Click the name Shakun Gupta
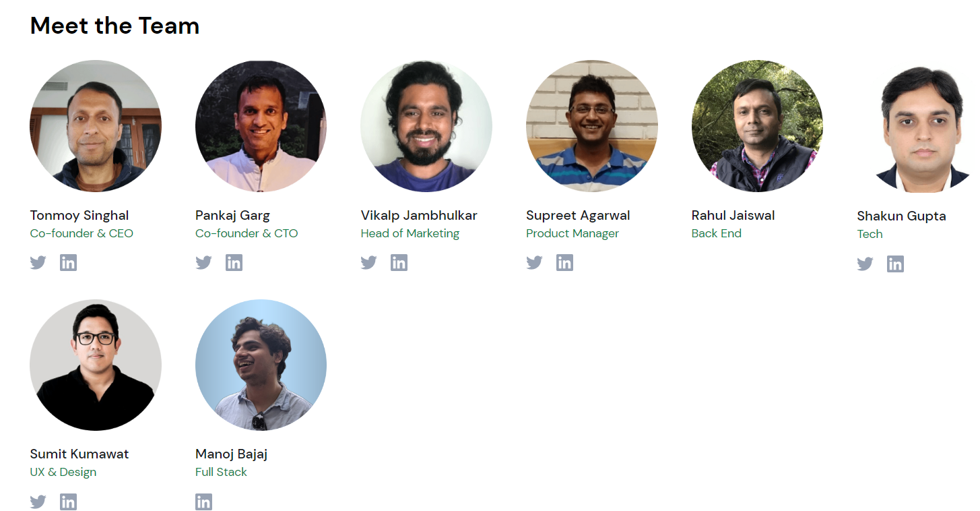The image size is (980, 511). coord(901,216)
